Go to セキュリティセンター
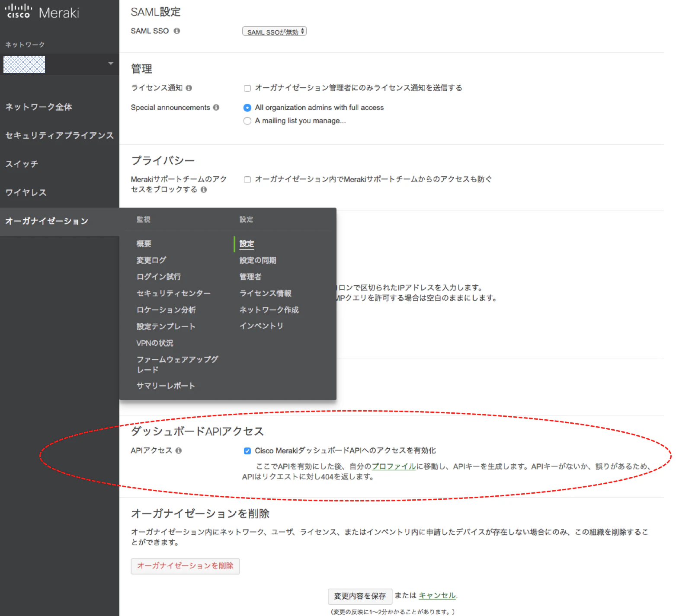Image resolution: width=676 pixels, height=616 pixels. point(173,294)
